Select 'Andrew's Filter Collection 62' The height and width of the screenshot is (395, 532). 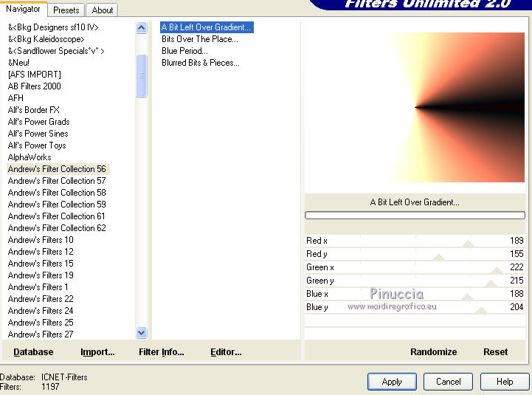tap(57, 228)
